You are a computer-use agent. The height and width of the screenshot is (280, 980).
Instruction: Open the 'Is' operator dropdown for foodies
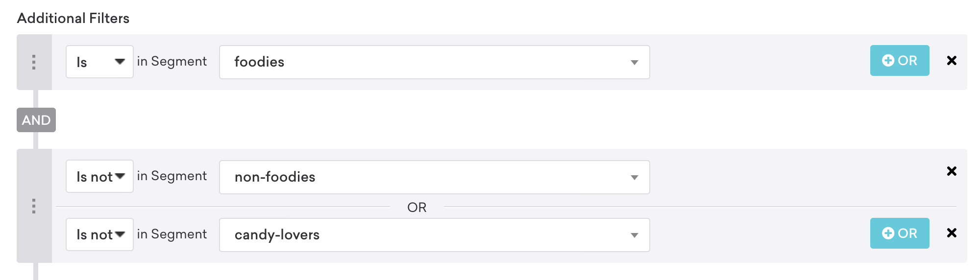click(x=99, y=62)
